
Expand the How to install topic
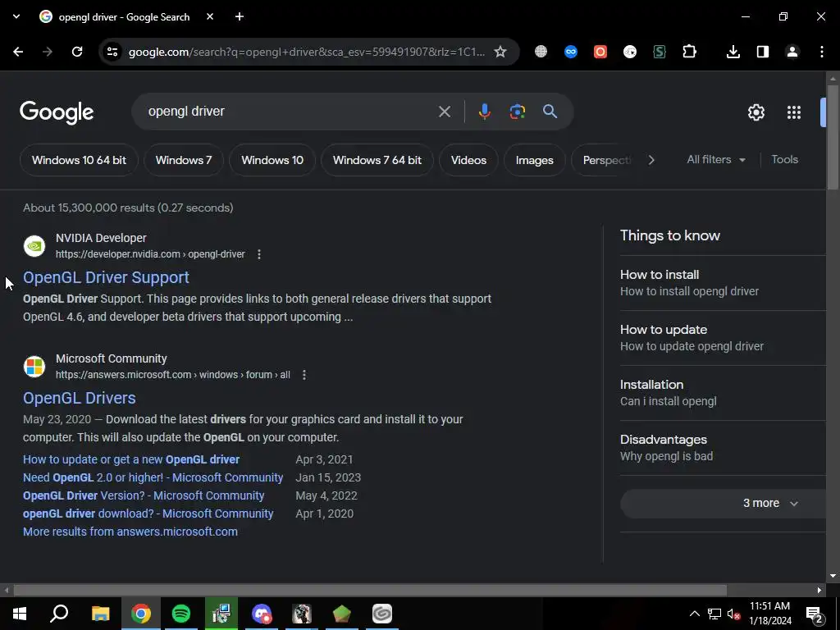pos(724,282)
